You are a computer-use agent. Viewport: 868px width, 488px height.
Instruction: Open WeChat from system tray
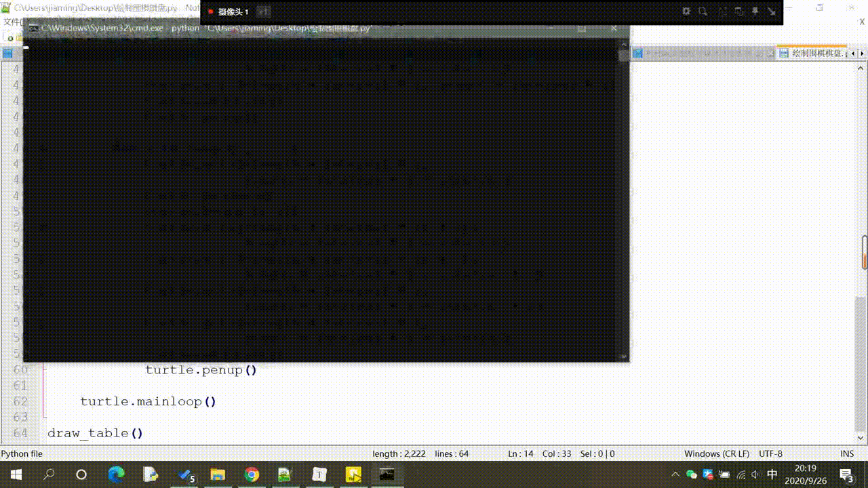tap(692, 474)
